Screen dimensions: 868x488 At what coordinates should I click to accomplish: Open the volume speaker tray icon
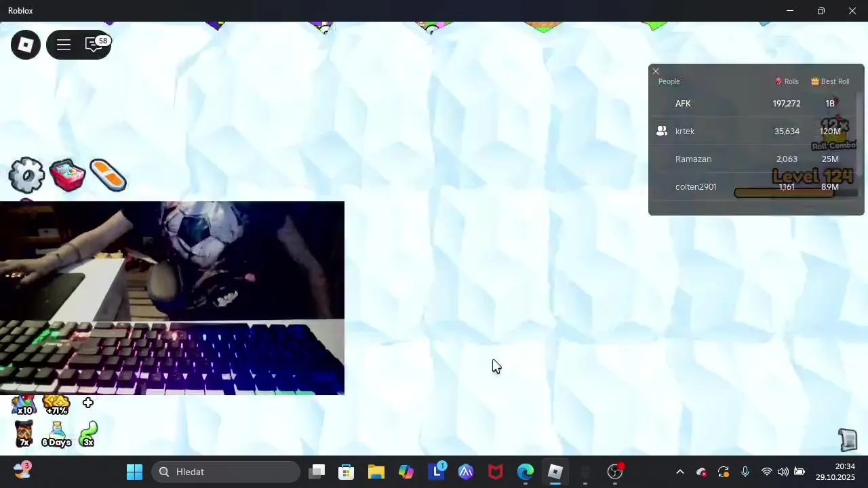coord(783,472)
